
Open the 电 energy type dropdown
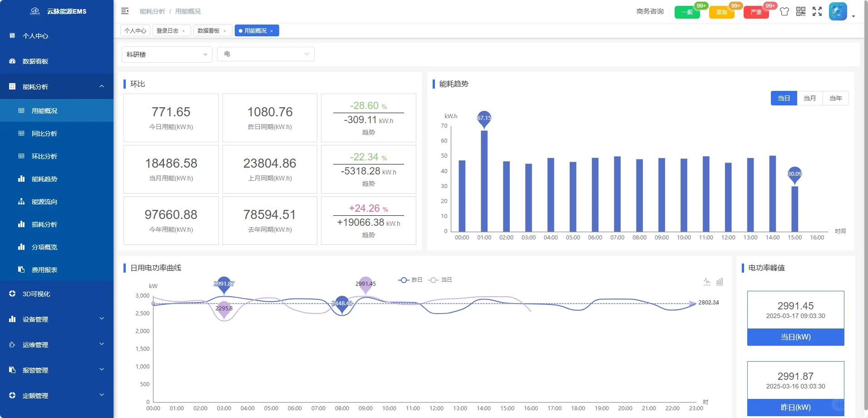[x=266, y=54]
